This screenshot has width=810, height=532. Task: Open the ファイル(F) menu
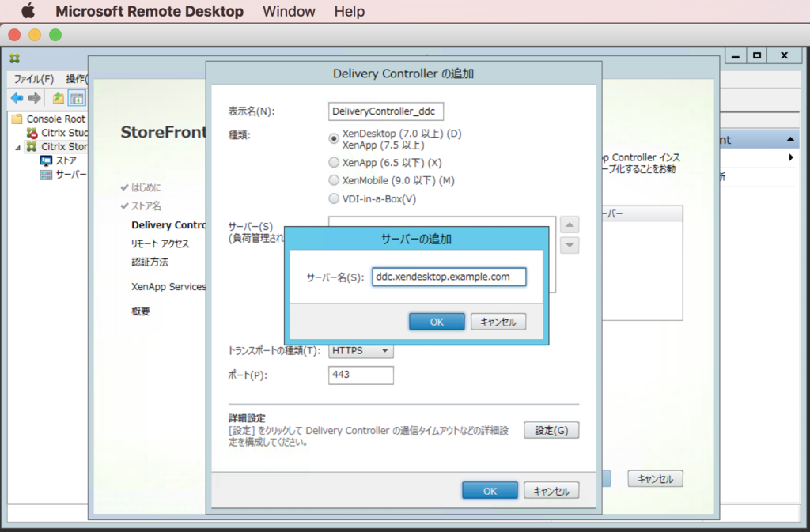33,79
